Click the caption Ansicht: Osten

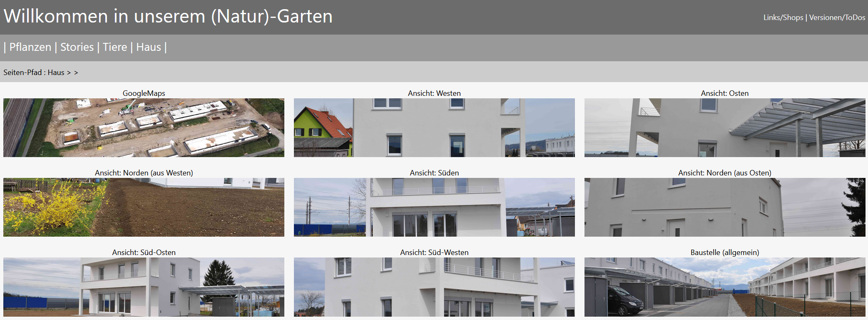(725, 93)
